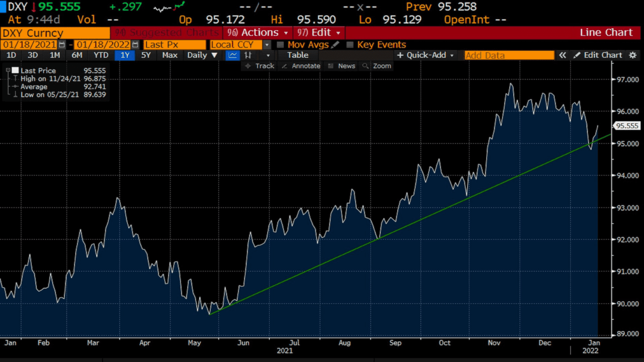Activate the Track crosshair tool
This screenshot has width=644, height=362.
tap(259, 66)
